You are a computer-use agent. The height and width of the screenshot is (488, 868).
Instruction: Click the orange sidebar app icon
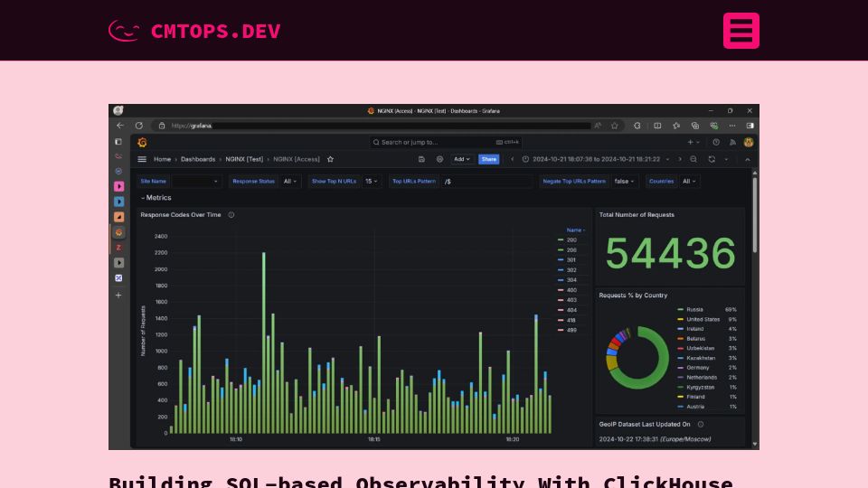tap(118, 217)
